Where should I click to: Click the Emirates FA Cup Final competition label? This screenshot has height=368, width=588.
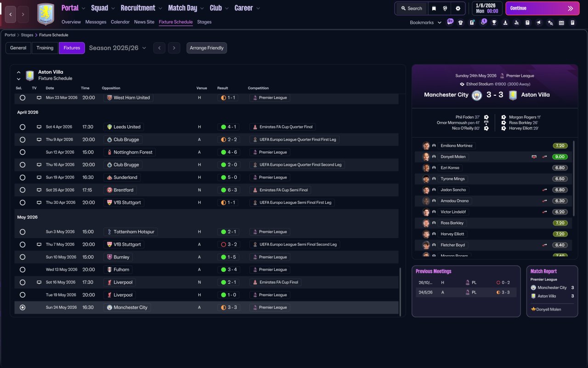point(276,282)
